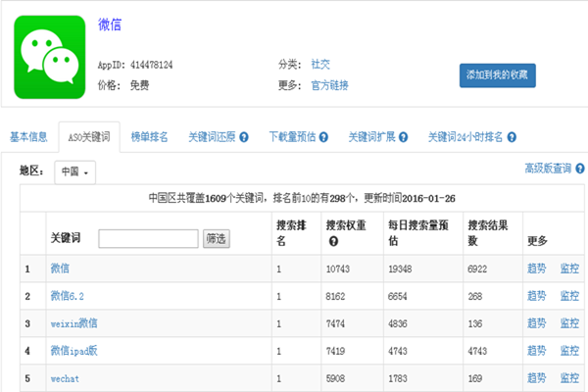The image size is (588, 392).
Task: Click daily search value 6654
Action: tap(398, 296)
